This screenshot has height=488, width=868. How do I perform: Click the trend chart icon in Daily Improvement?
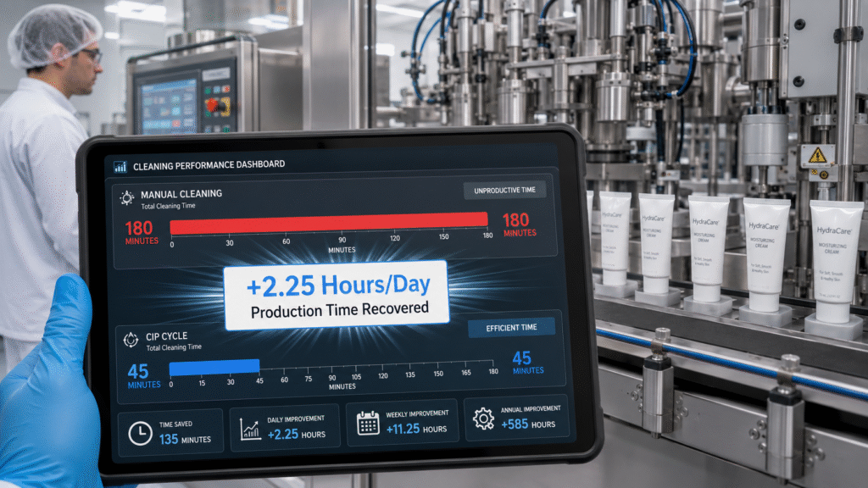tap(250, 429)
